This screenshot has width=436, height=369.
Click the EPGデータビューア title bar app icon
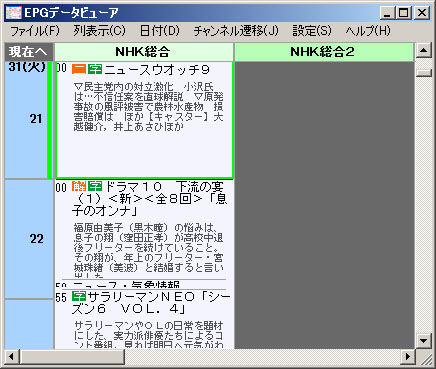[x=14, y=13]
